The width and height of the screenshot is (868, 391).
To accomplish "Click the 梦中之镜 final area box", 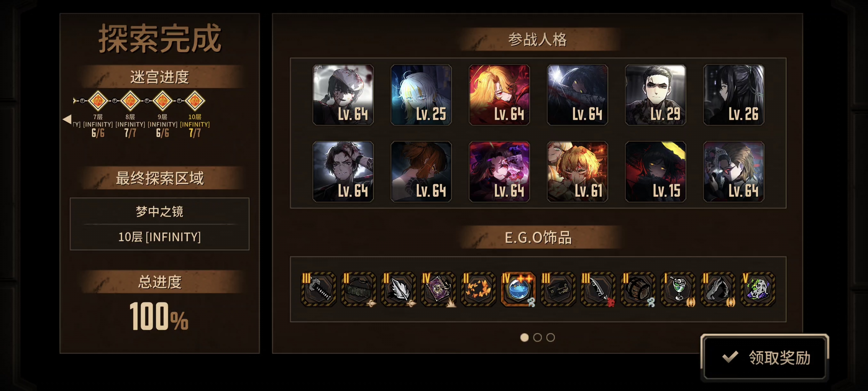I will pos(159,224).
